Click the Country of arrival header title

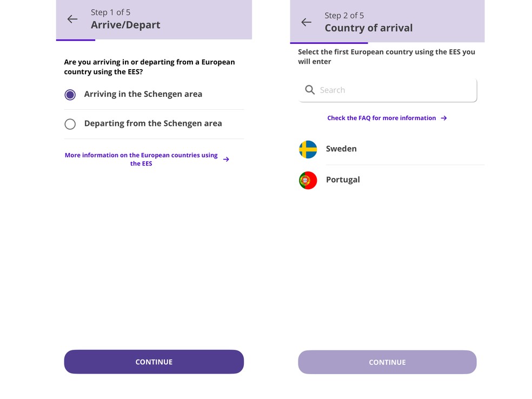coord(368,28)
